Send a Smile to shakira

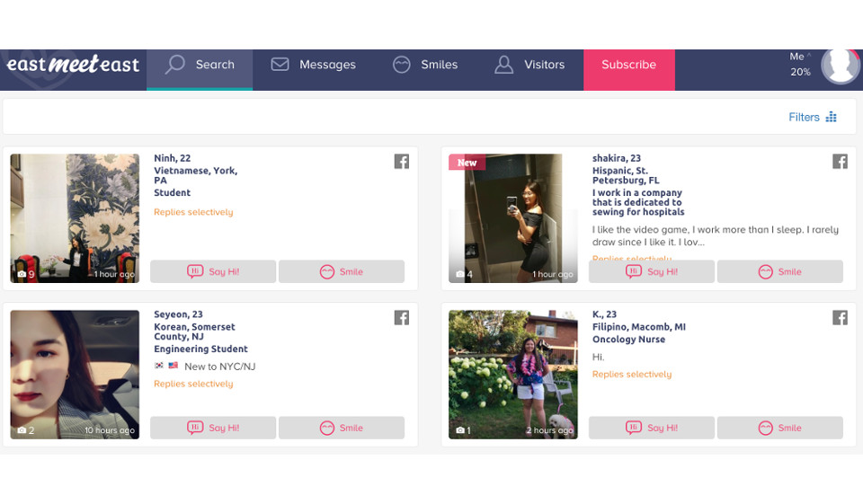(x=779, y=271)
